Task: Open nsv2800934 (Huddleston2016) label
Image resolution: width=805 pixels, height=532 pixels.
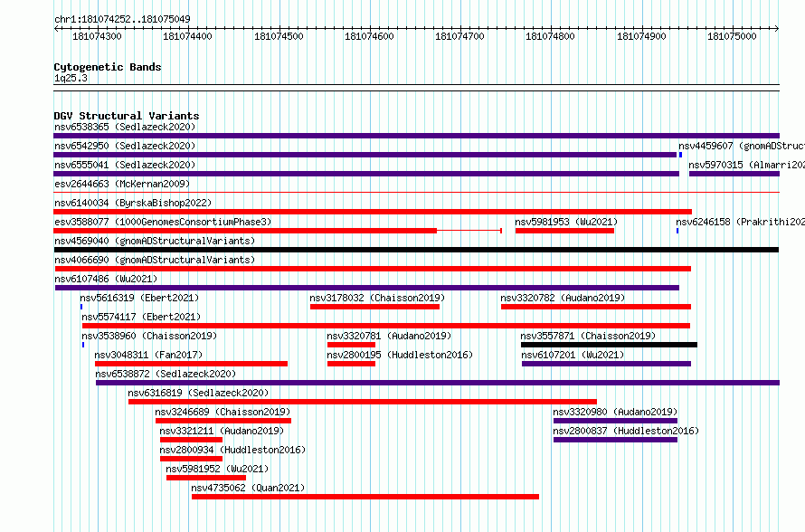Action: [x=232, y=450]
